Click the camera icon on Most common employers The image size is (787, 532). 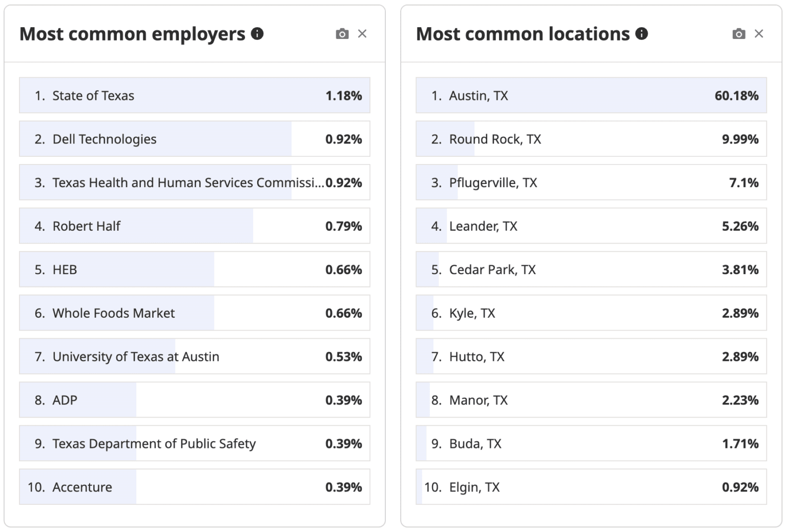tap(342, 34)
